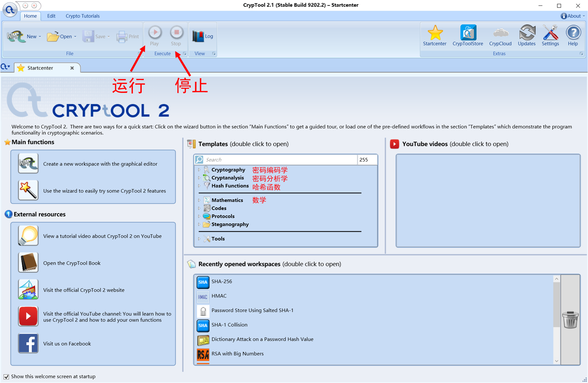Screen dimensions: 588x383
Task: Click the Print icon in ribbon
Action: point(122,36)
